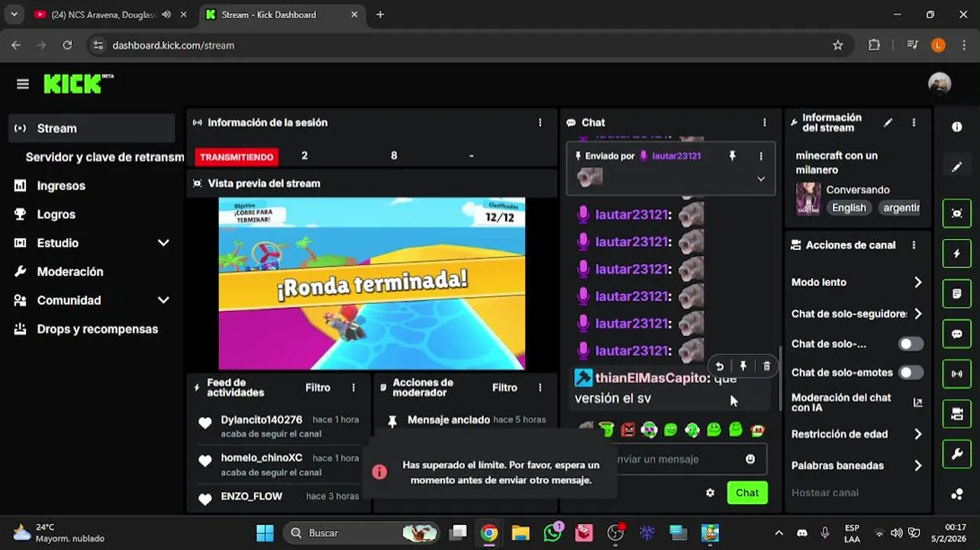
Task: Expand the Comunidad submenu chevron
Action: [163, 300]
